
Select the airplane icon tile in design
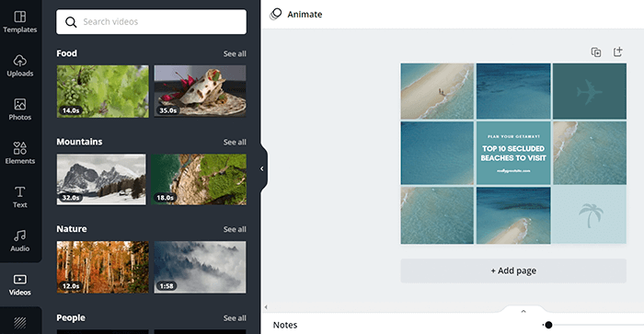coord(590,91)
